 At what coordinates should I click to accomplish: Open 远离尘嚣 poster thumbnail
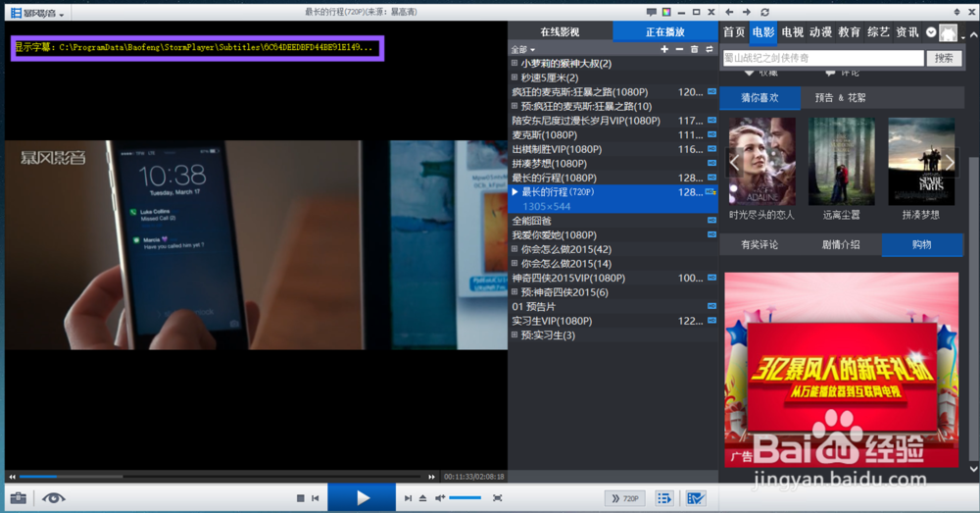841,162
